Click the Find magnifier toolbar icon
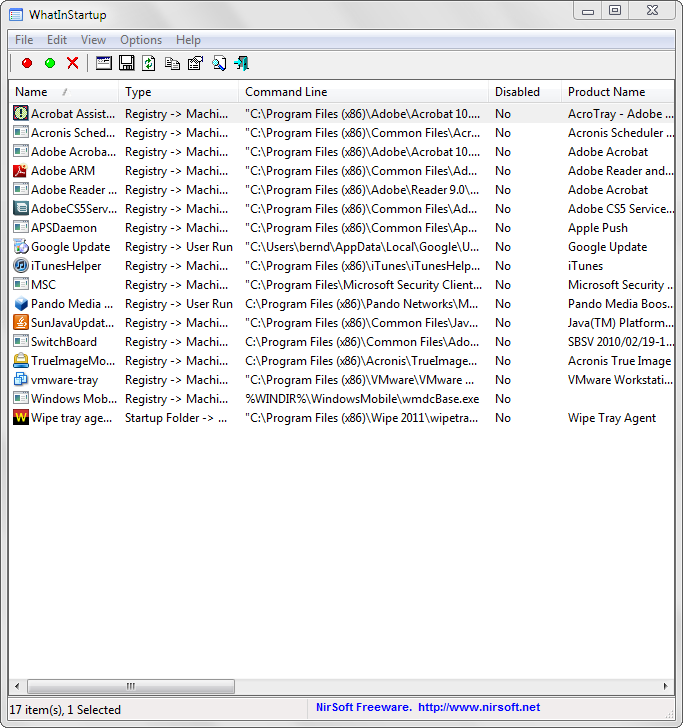Screen dimensions: 683x728 tap(218, 63)
